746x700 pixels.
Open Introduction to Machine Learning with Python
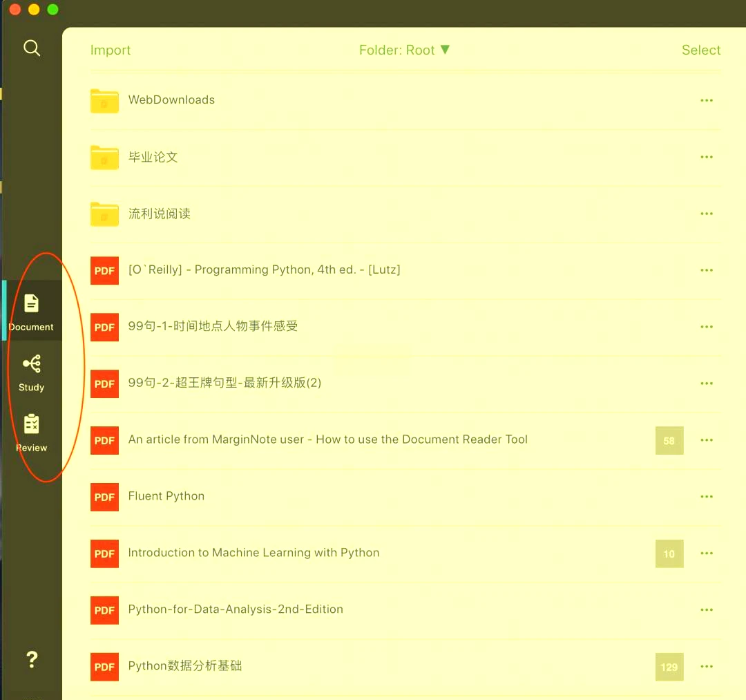click(x=254, y=553)
